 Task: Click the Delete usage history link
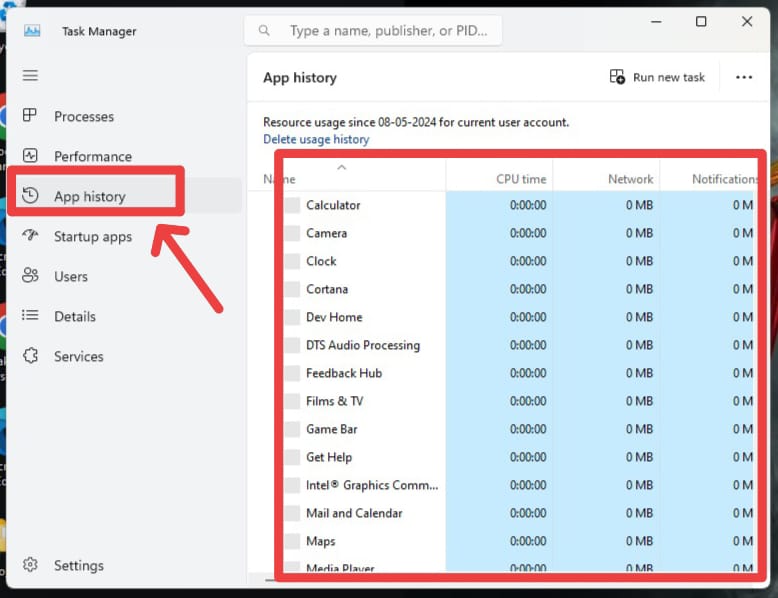316,139
